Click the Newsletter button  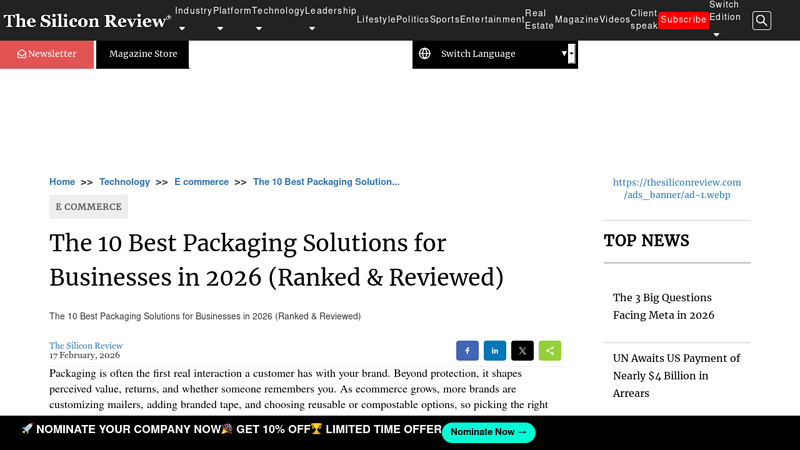47,54
